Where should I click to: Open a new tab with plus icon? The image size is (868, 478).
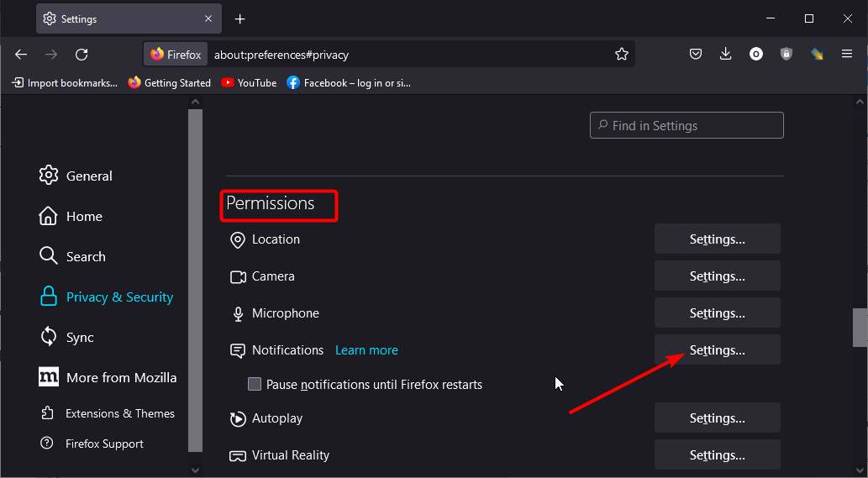point(239,19)
